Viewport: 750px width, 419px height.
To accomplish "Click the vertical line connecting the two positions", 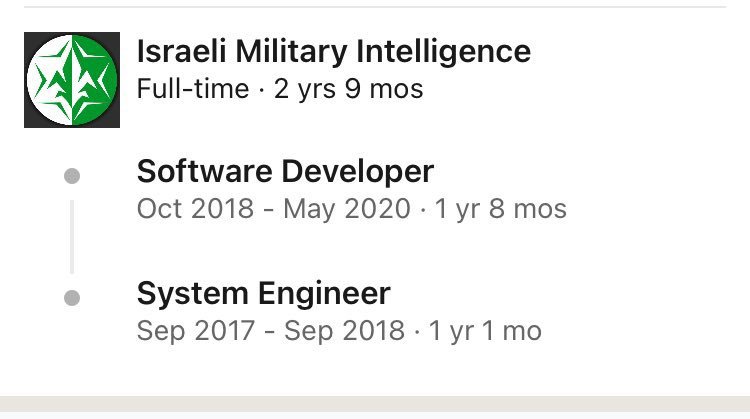I will point(72,237).
